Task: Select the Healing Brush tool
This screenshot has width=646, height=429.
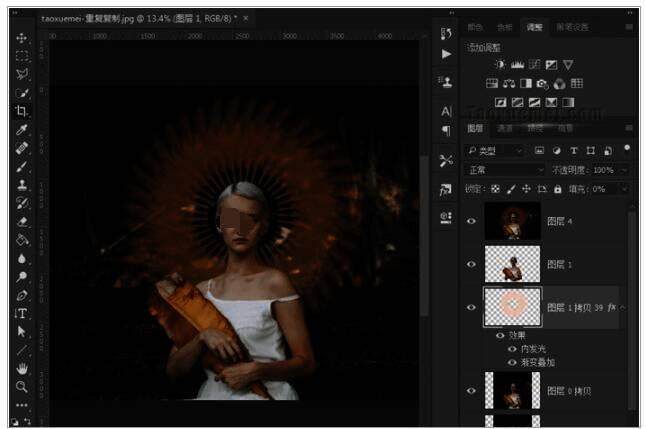Action: point(21,148)
